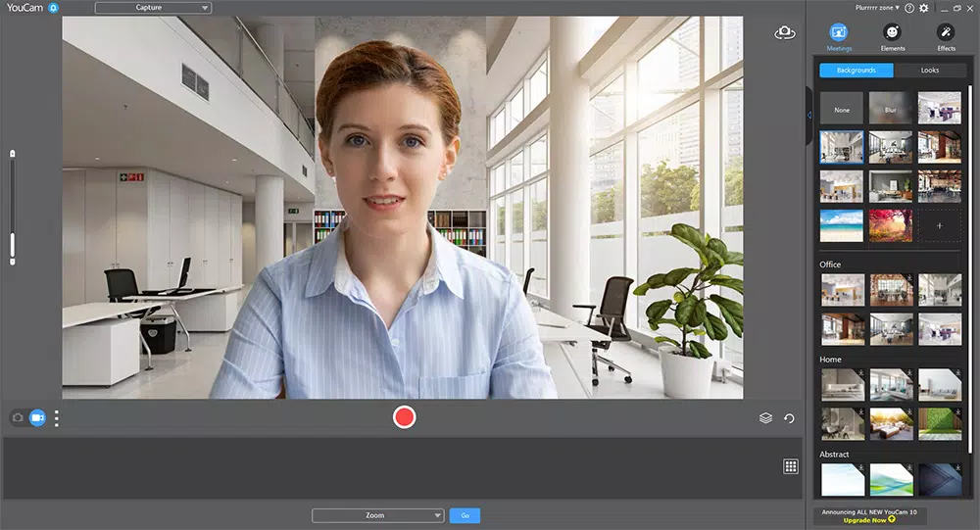Click the undo/reset arrow icon
The width and height of the screenshot is (980, 530).
tap(789, 418)
